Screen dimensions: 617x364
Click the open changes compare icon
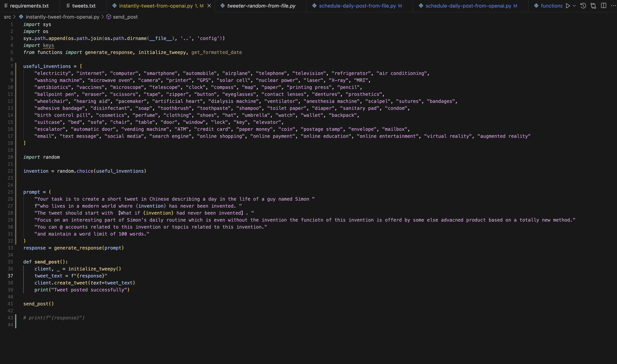pyautogui.click(x=593, y=6)
